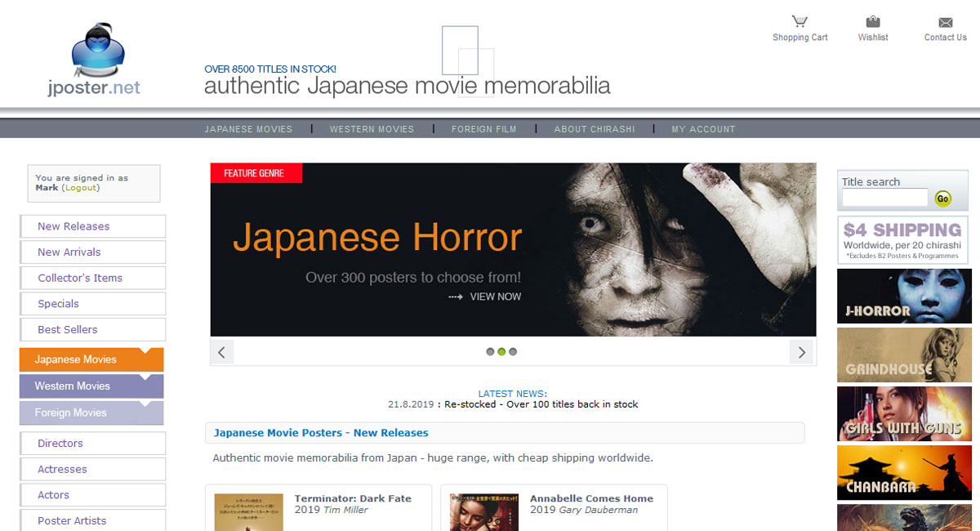Open Japanese Movie Posters - New Releases heading
Image resolution: width=980 pixels, height=531 pixels.
[x=321, y=433]
